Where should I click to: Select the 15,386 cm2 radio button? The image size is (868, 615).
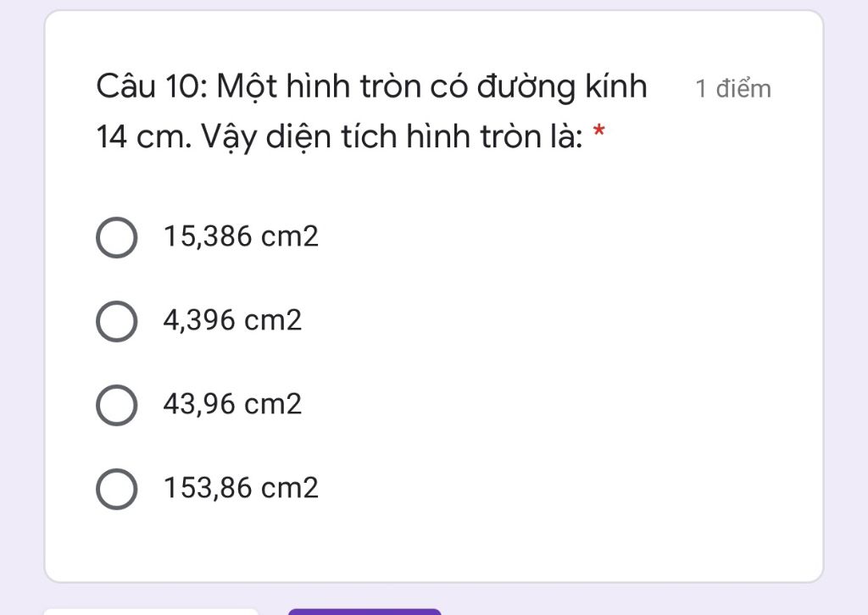[x=117, y=237]
